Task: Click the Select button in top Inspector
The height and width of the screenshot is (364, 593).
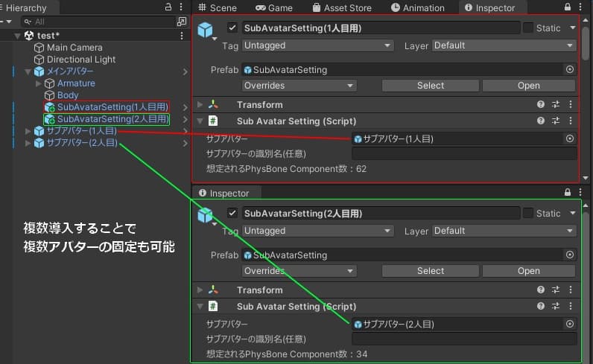Action: pos(430,86)
